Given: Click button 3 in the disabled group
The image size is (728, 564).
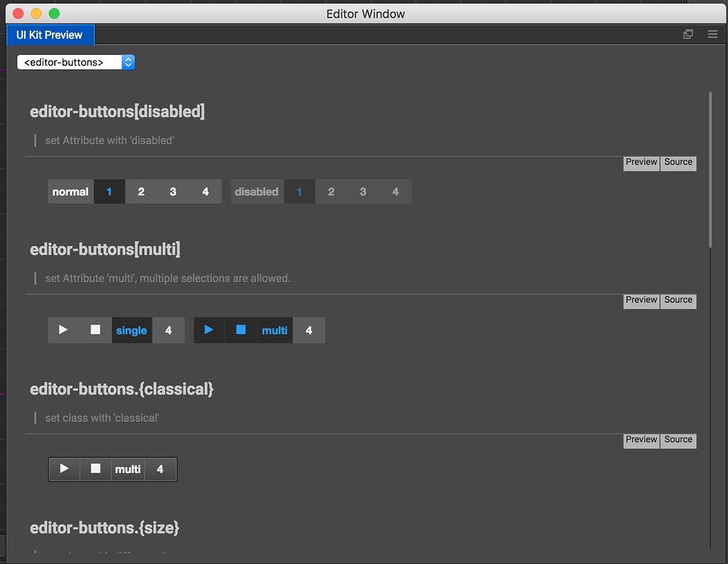Looking at the screenshot, I should 363,192.
